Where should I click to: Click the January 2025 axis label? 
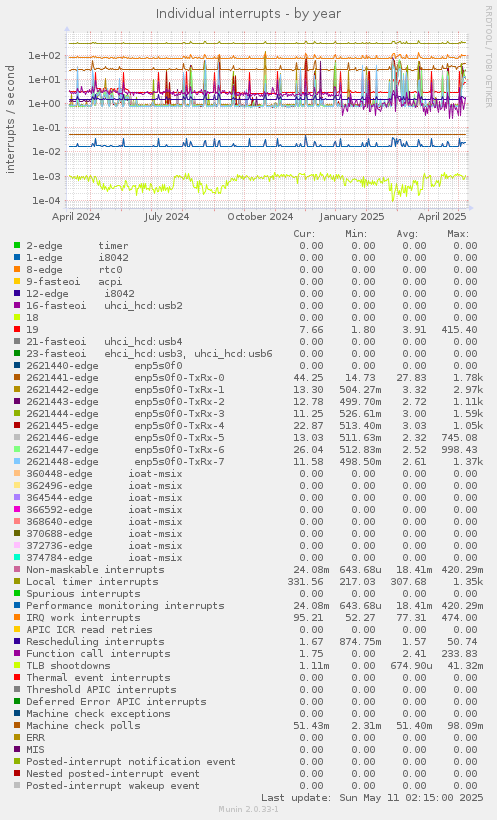[352, 217]
